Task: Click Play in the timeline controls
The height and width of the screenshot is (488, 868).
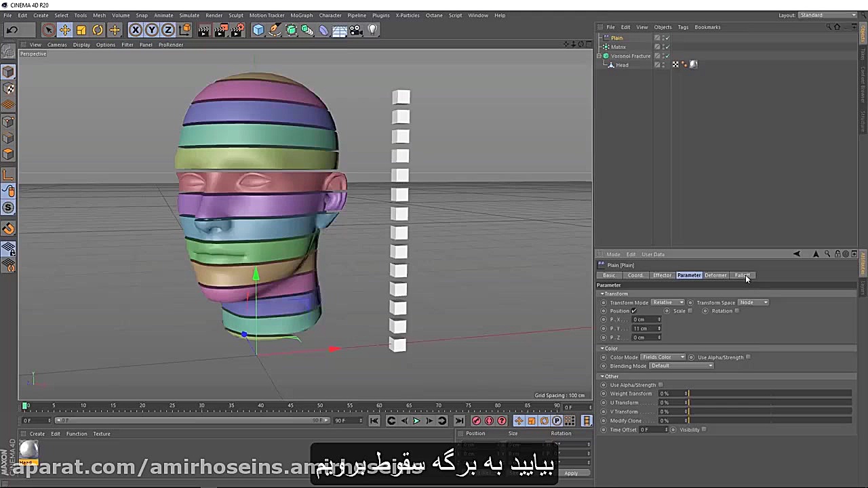Action: click(x=416, y=421)
